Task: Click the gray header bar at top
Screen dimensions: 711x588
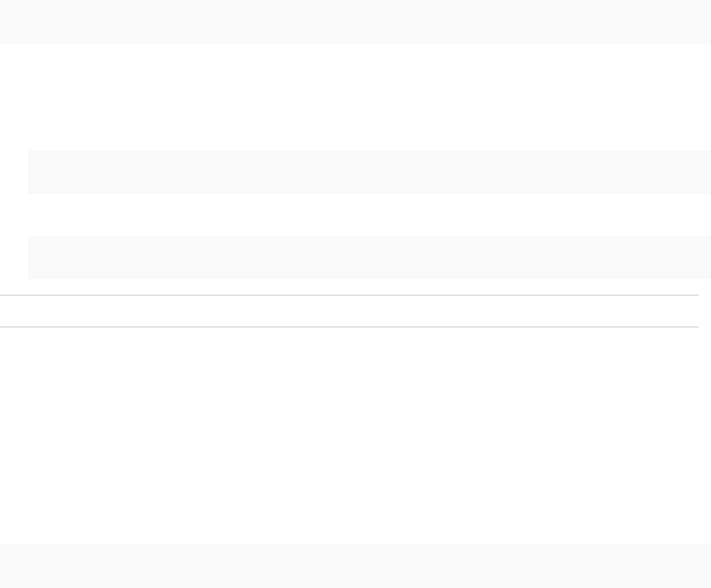Action: pos(355,21)
